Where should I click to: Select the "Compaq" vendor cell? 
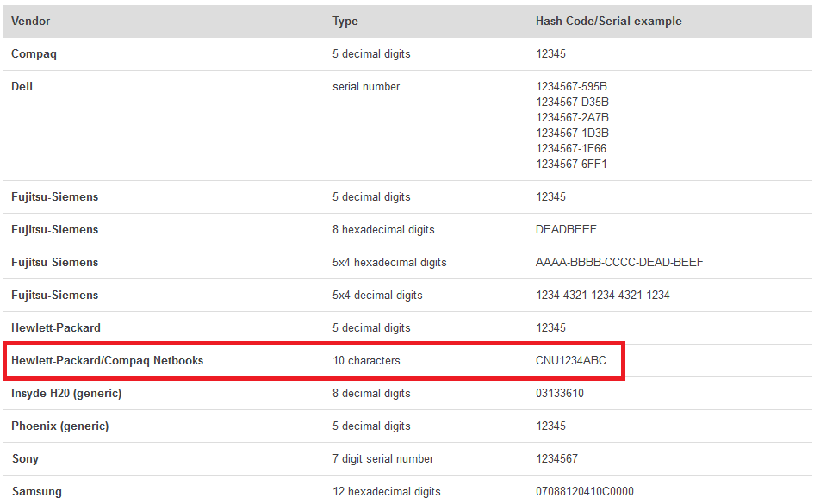pyautogui.click(x=34, y=54)
